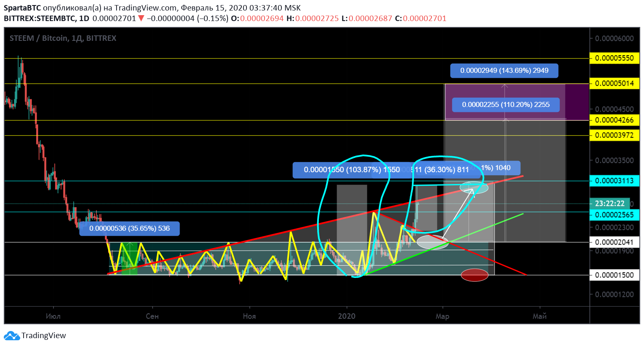
Task: Select the yellow 0.00005014 price label
Action: [x=615, y=83]
